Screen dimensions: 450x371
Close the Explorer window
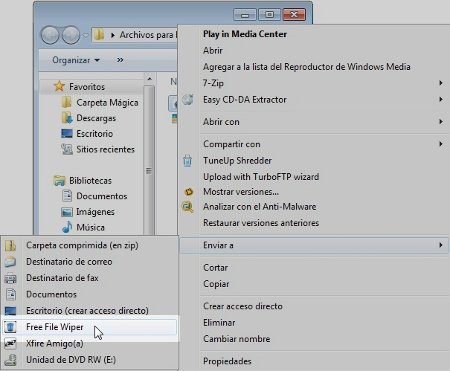(294, 15)
